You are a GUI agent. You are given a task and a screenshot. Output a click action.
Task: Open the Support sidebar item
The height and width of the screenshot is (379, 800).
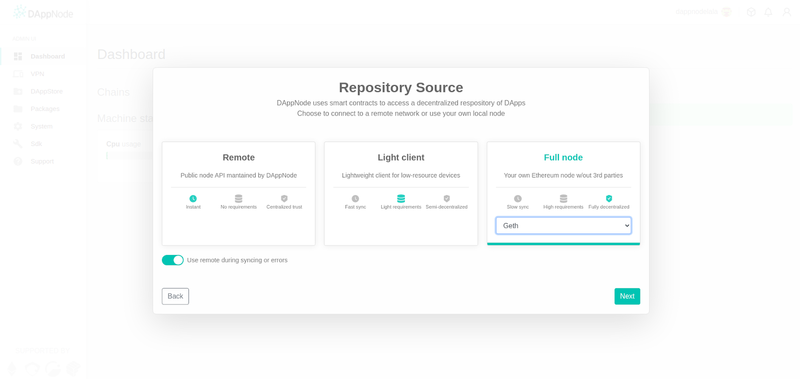pos(44,161)
